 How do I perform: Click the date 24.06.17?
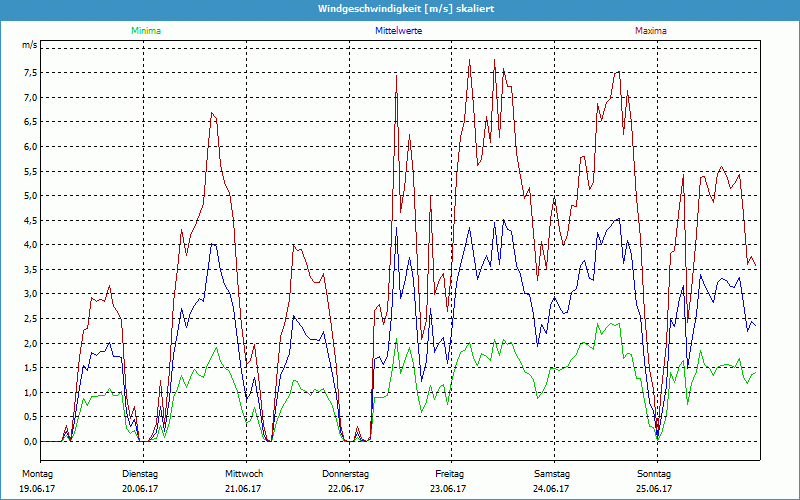click(551, 489)
